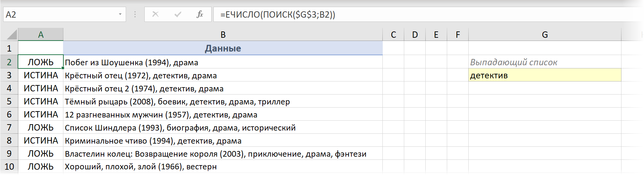Screen dimensions: 644x175
Task: Select column A header
Action: click(41, 35)
